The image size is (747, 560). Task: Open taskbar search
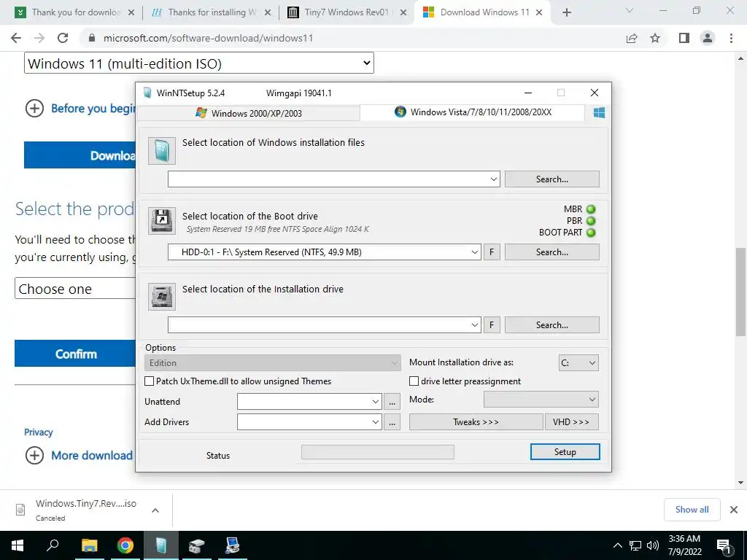pos(53,545)
